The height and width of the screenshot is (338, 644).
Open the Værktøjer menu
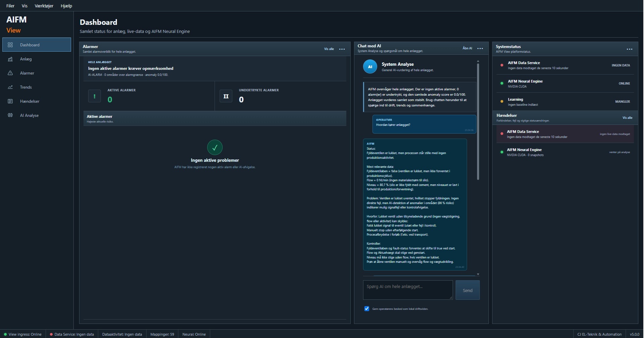tap(44, 6)
